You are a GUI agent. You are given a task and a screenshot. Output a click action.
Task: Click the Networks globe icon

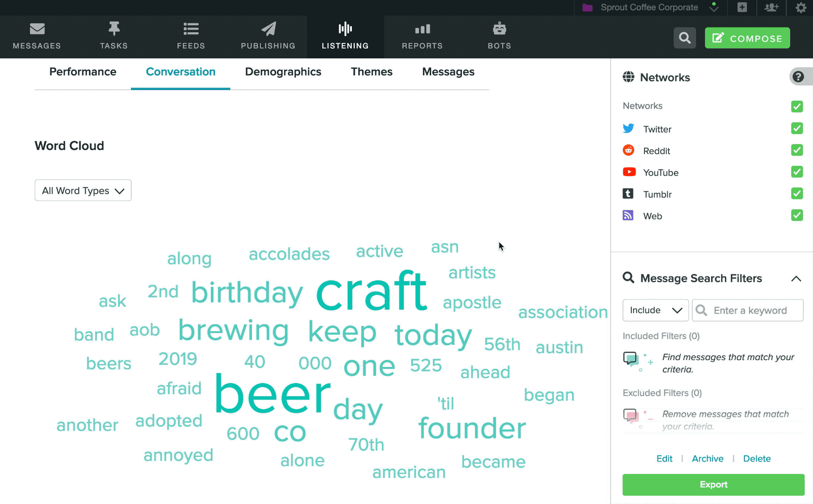tap(628, 77)
